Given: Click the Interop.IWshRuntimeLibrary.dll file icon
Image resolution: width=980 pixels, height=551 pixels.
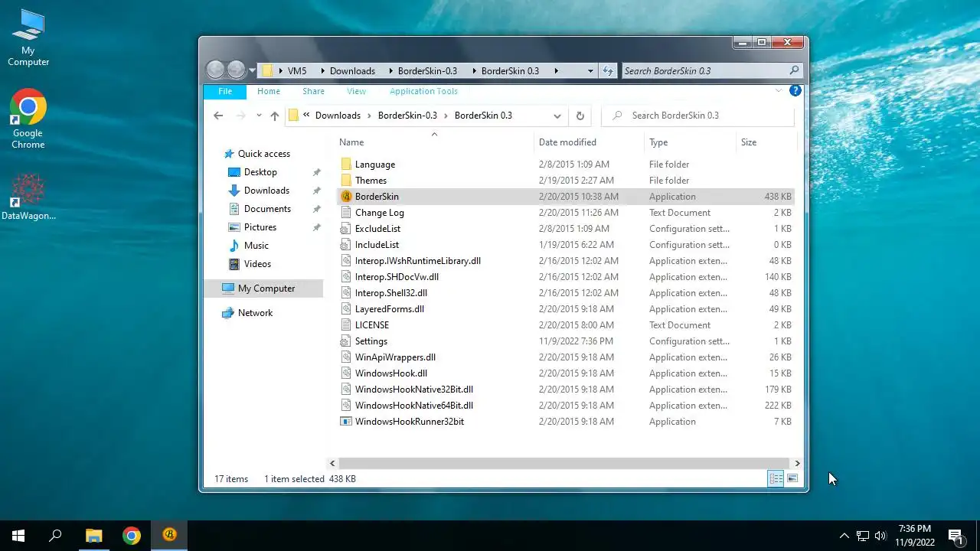Looking at the screenshot, I should pyautogui.click(x=346, y=261).
